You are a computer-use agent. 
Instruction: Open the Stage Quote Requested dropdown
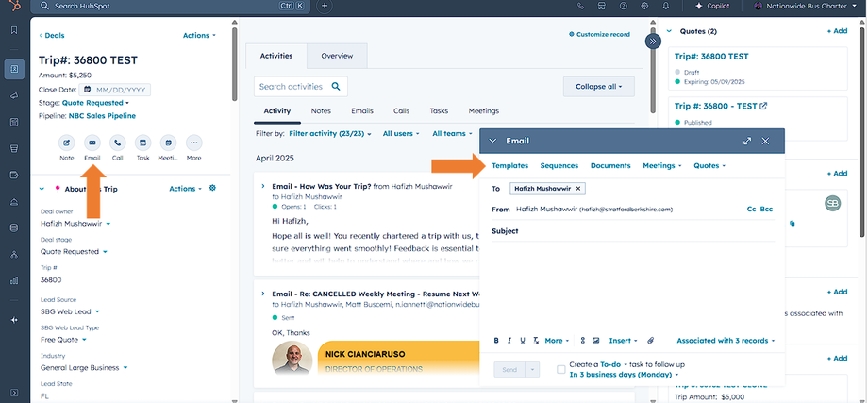tap(95, 103)
